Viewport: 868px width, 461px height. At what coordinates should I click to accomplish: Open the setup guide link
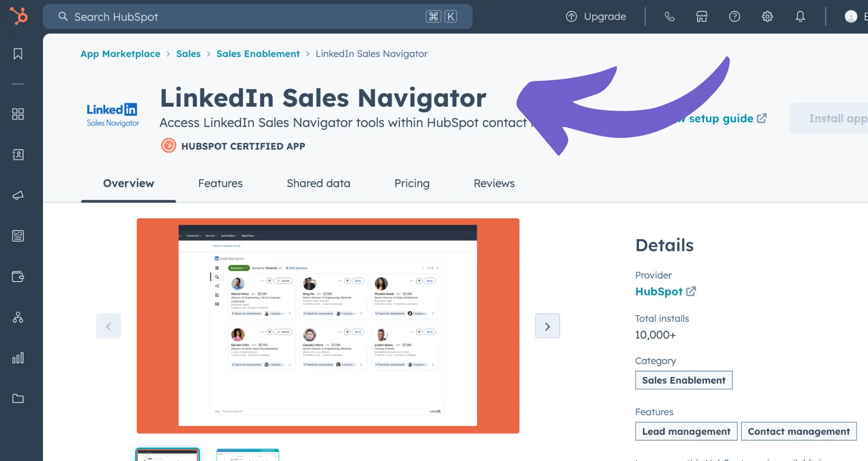722,118
